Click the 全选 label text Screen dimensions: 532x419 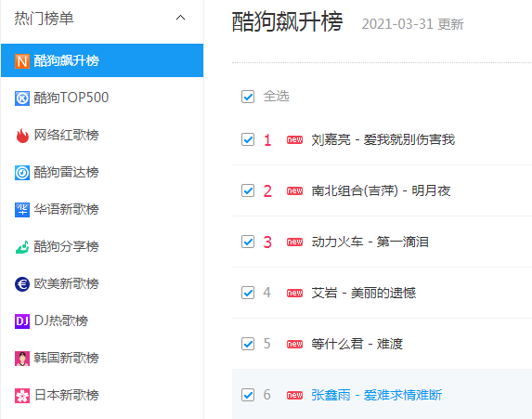point(276,96)
